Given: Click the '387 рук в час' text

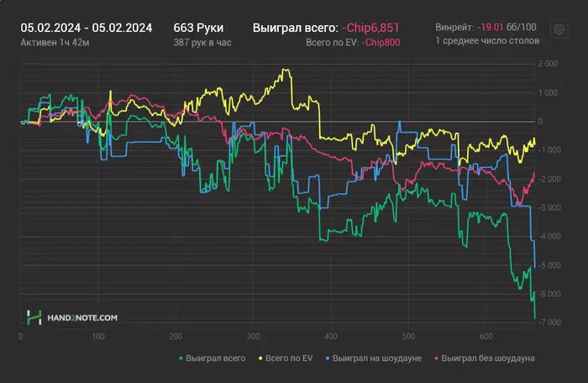Looking at the screenshot, I should coord(202,42).
